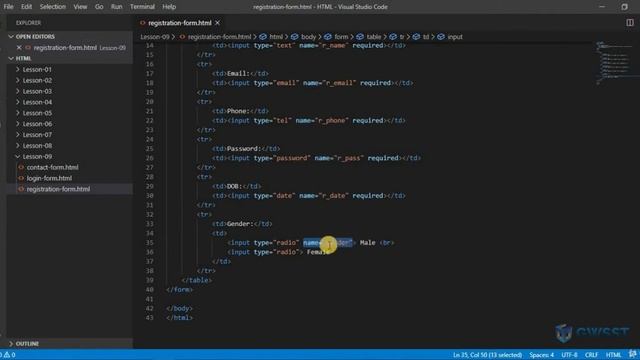Image resolution: width=640 pixels, height=360 pixels.
Task: Expand the Lesson-06 folder
Action: [x=37, y=124]
